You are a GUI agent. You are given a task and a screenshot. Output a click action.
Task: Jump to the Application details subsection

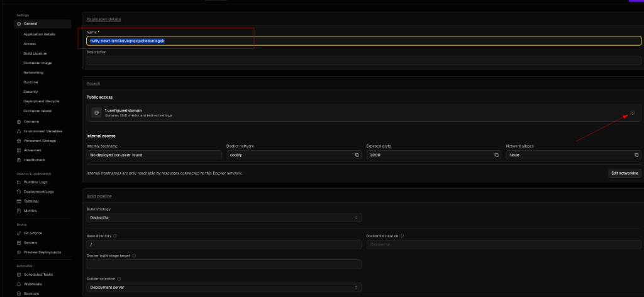pyautogui.click(x=40, y=35)
